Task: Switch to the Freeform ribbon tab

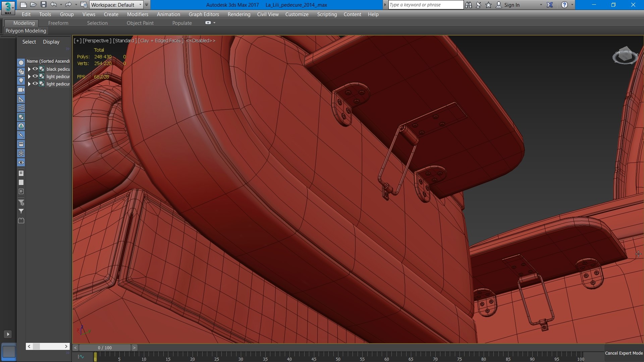Action: click(58, 23)
